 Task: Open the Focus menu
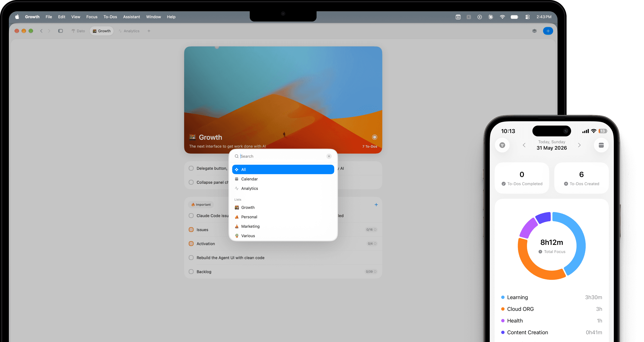click(x=92, y=17)
